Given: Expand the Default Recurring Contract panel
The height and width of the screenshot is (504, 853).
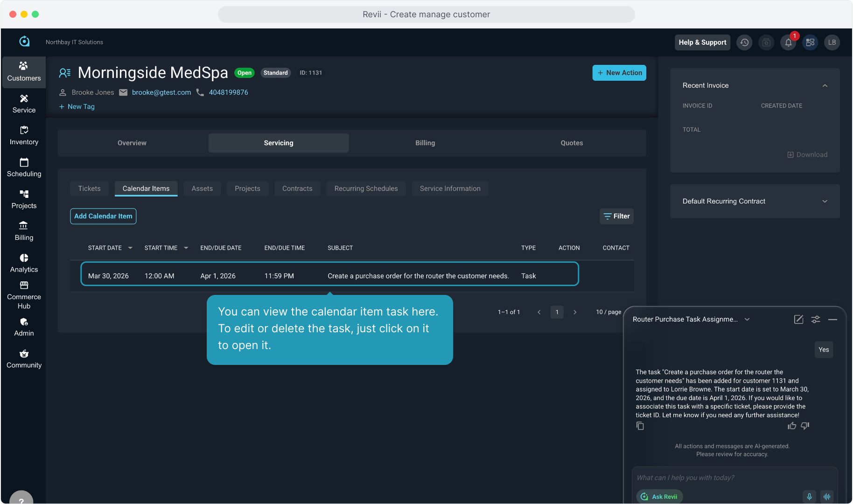Looking at the screenshot, I should tap(825, 201).
